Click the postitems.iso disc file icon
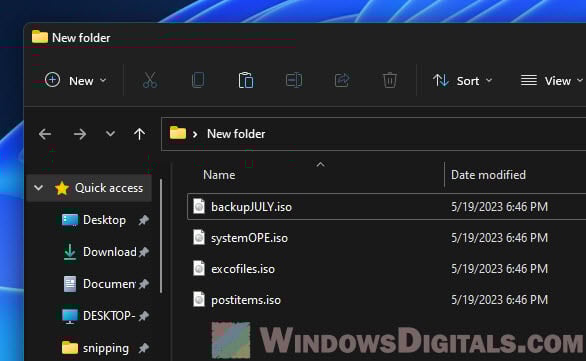 pyautogui.click(x=199, y=299)
